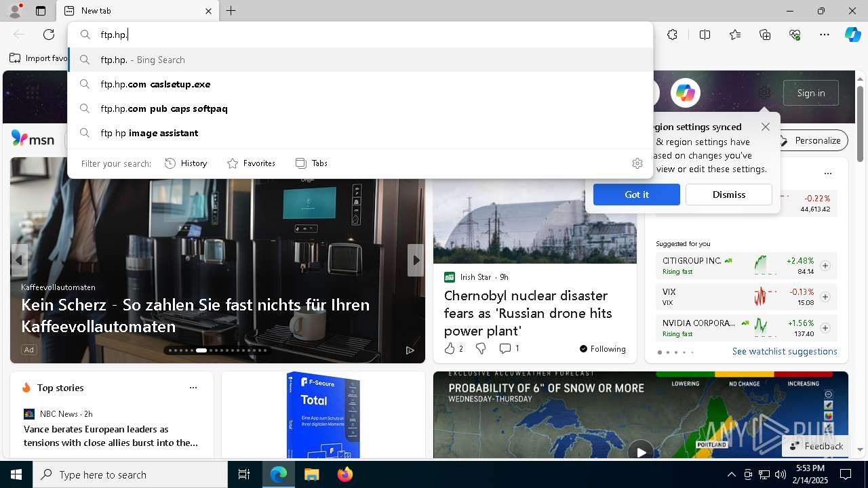The width and height of the screenshot is (868, 488).
Task: Play the snow forecast video
Action: point(640,451)
